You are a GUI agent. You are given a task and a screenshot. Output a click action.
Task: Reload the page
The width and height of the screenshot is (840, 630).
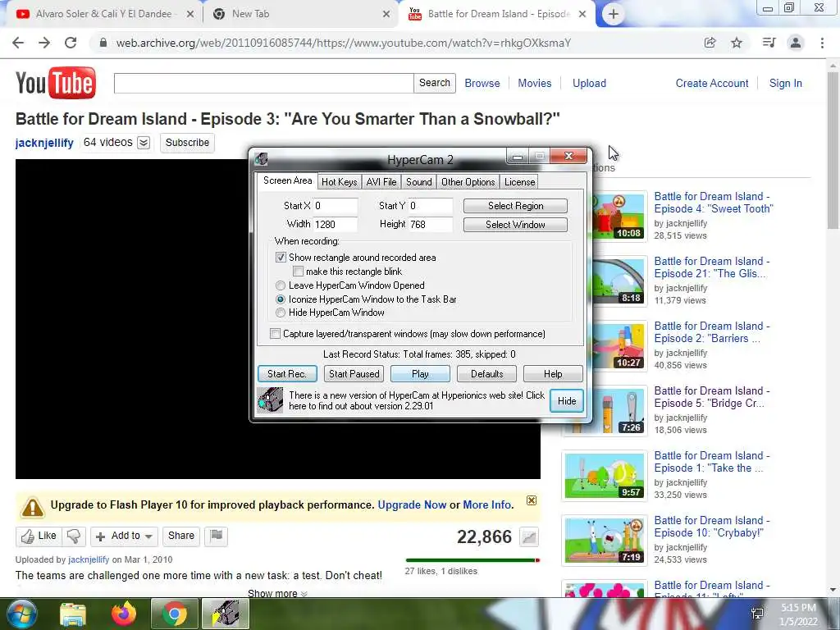click(71, 43)
